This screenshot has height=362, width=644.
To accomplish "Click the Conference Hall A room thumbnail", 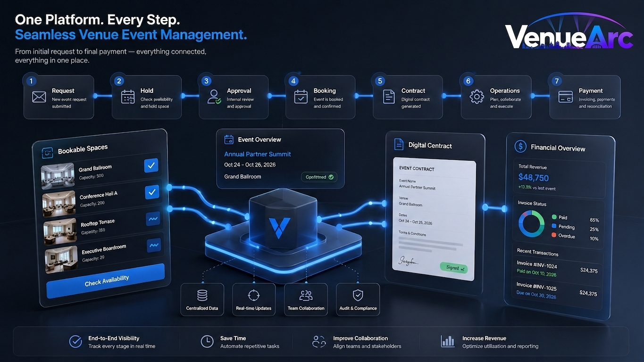I will 59,203.
